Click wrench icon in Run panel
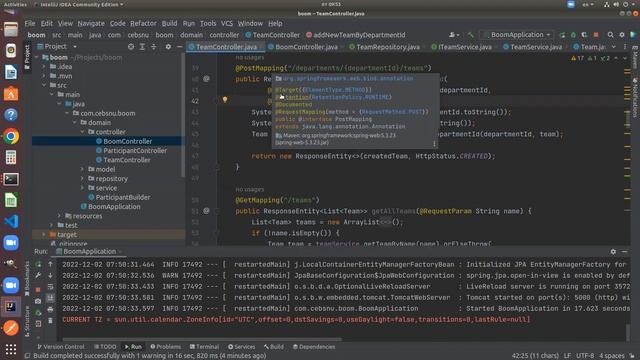The height and width of the screenshot is (360, 640). (38, 276)
